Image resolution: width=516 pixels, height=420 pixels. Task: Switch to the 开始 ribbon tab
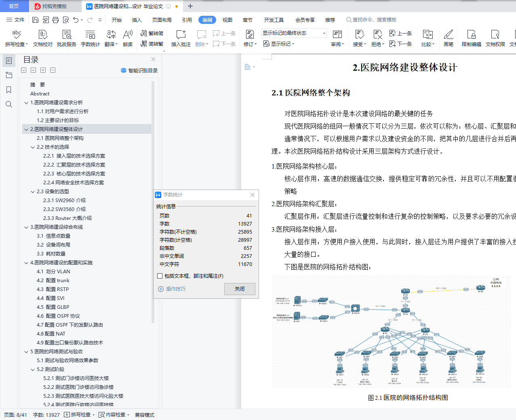[x=117, y=20]
